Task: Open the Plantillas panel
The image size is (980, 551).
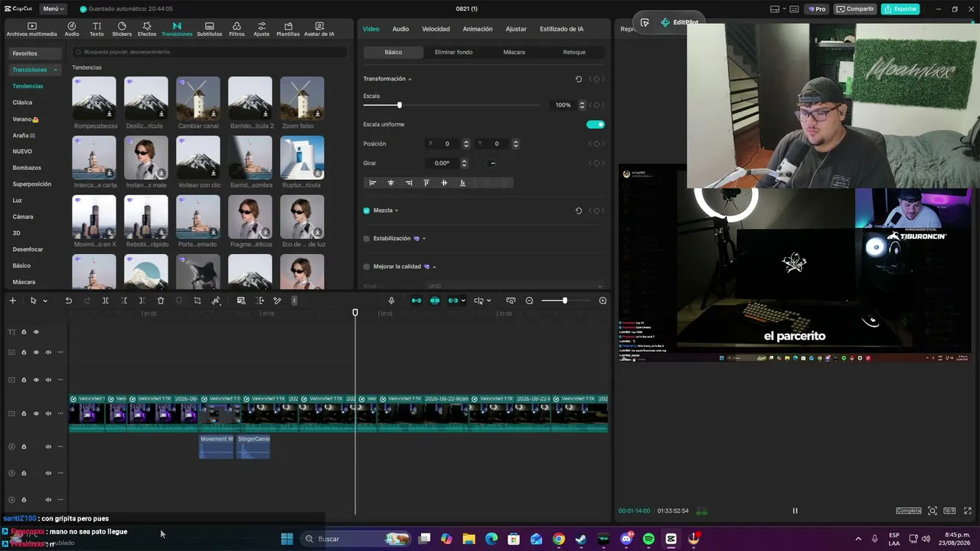Action: [288, 29]
